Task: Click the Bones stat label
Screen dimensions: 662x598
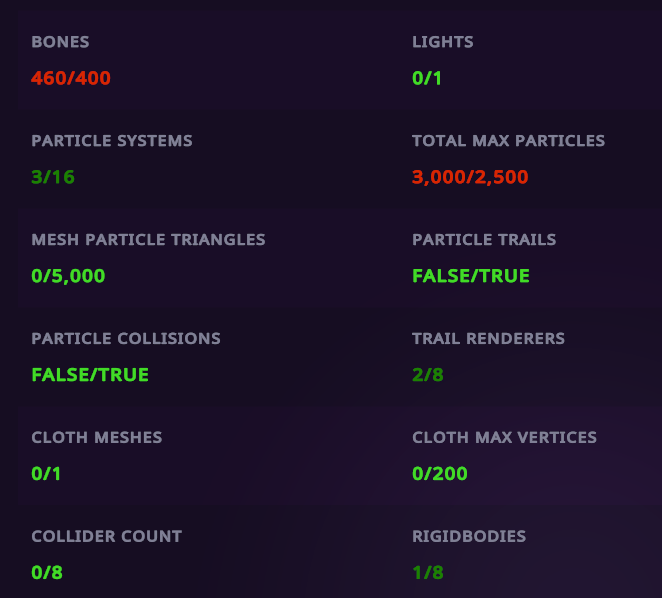Action: pyautogui.click(x=60, y=42)
